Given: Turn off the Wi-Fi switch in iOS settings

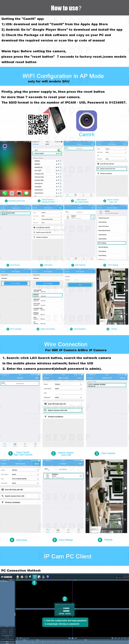Looking at the screenshot, I should pyautogui.click(x=59, y=150).
